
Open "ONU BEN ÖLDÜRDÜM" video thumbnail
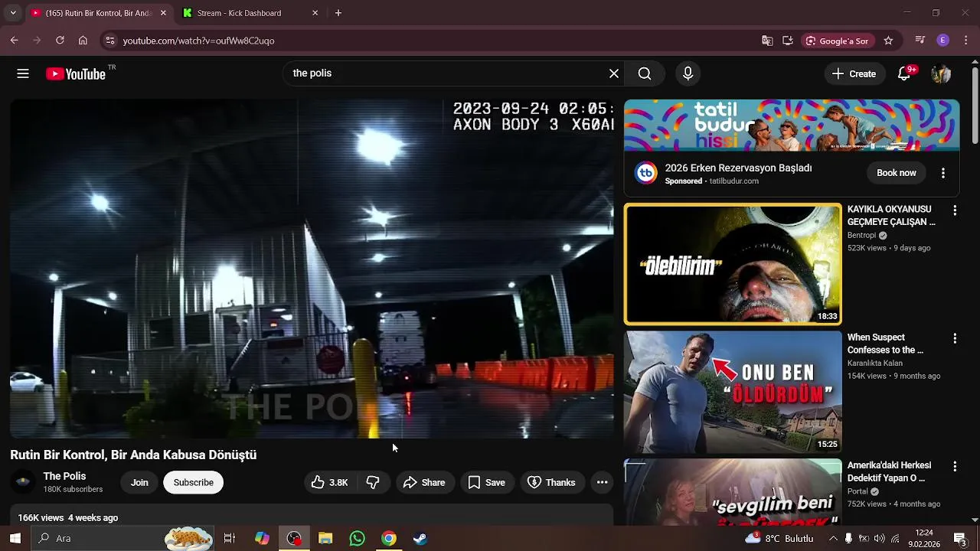coord(733,392)
